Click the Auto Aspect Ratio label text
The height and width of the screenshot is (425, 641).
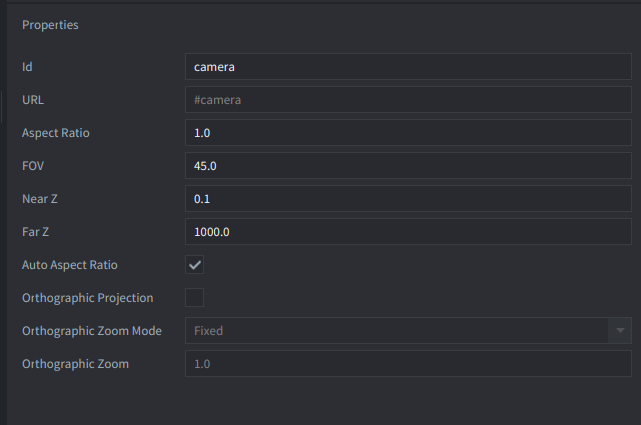pos(70,265)
